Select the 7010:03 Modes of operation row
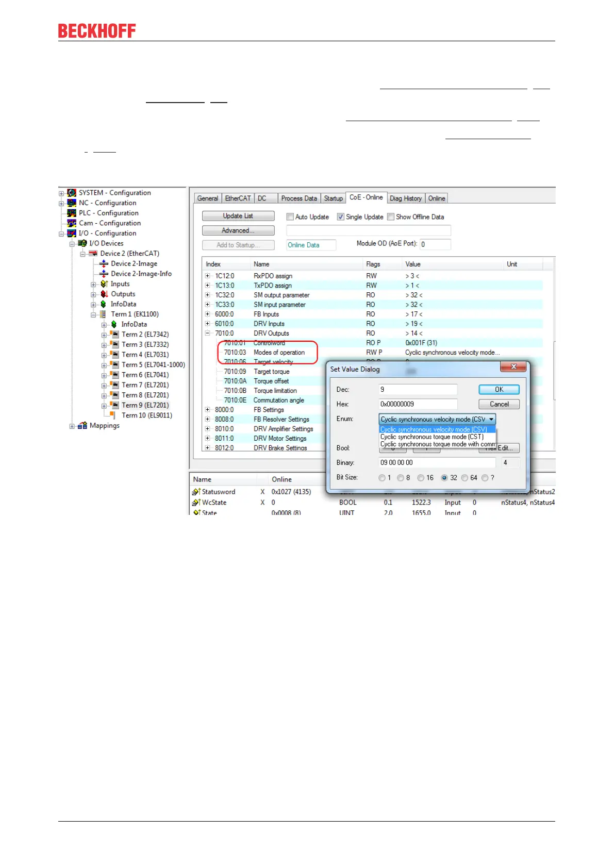The height and width of the screenshot is (868, 614). (x=372, y=353)
